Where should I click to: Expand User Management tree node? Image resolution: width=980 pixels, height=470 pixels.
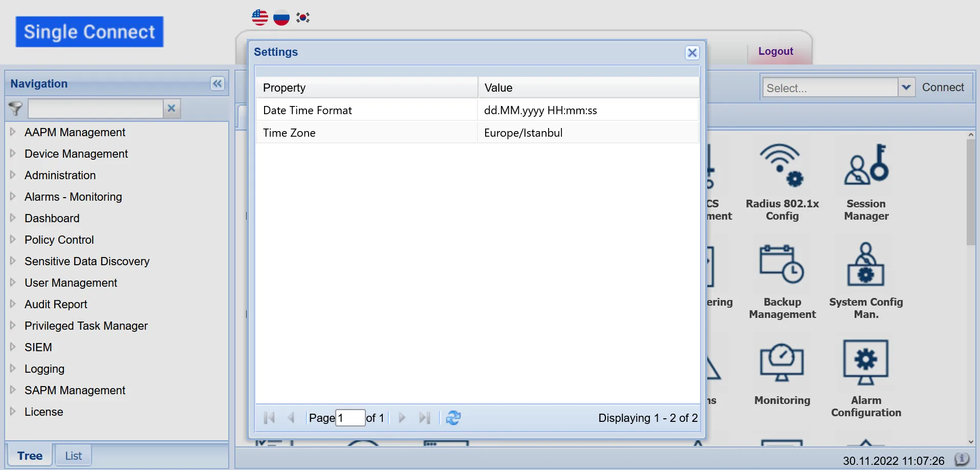pos(13,283)
